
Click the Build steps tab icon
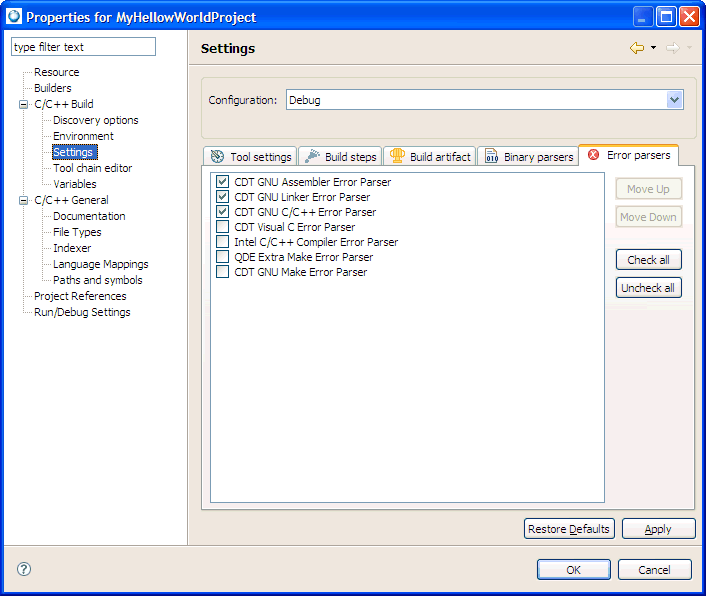[x=311, y=157]
